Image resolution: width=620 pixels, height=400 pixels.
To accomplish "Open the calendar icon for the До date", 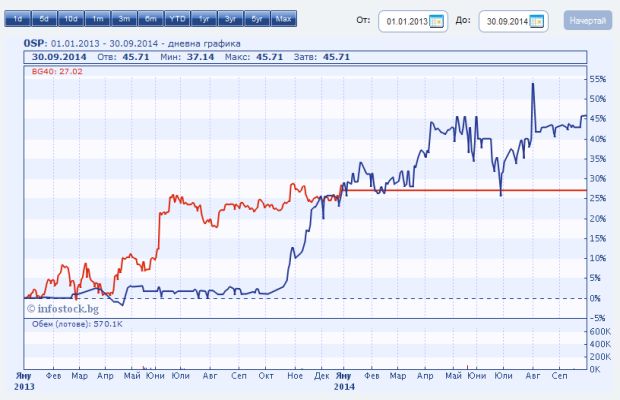I will point(537,21).
